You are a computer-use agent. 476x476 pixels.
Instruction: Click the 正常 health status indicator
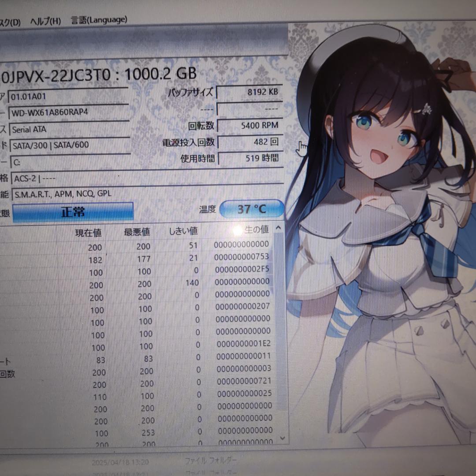73,212
